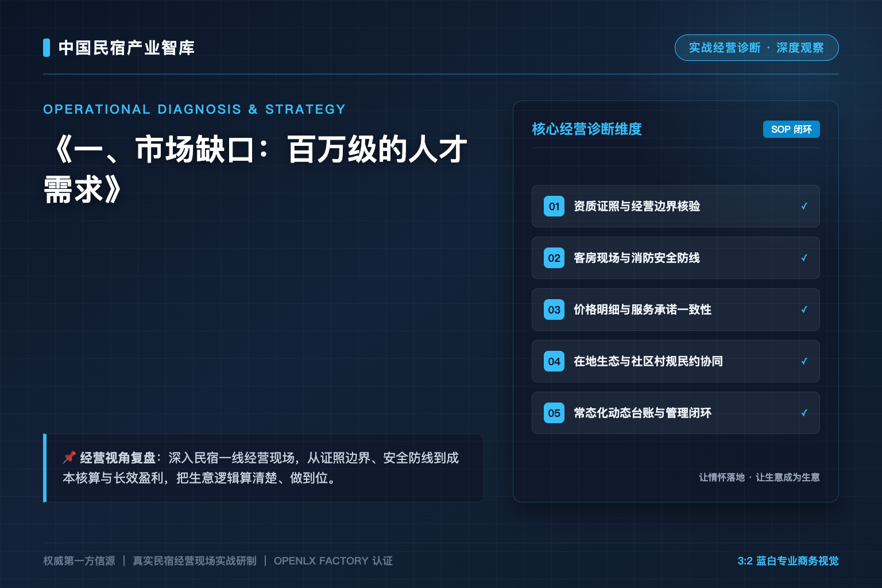Click the slogan 让情怀落地 · 让生意成为生意
Screen dimensions: 882x588
pyautogui.click(x=759, y=477)
